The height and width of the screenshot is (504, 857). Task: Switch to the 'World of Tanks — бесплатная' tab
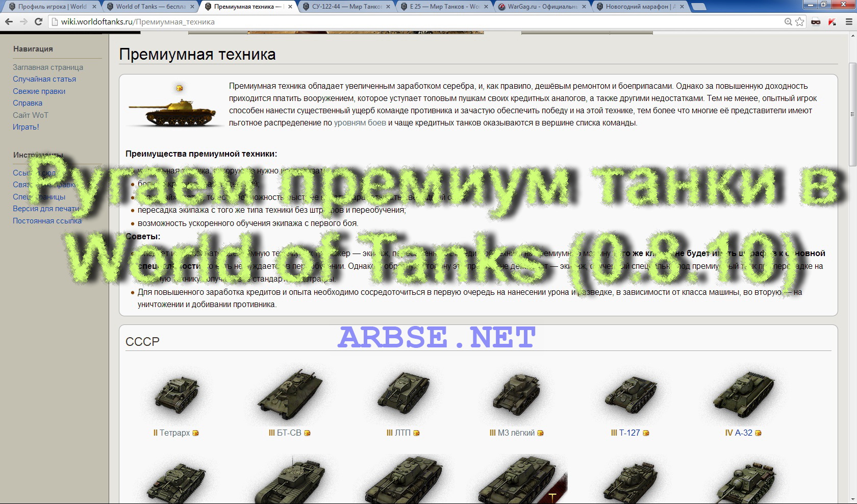pos(150,7)
